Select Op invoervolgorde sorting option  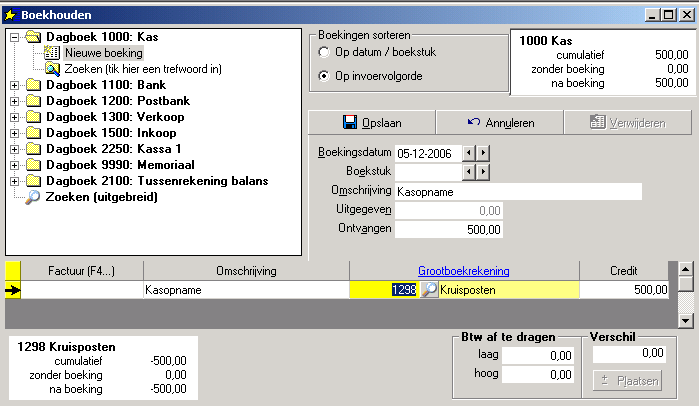[x=324, y=76]
